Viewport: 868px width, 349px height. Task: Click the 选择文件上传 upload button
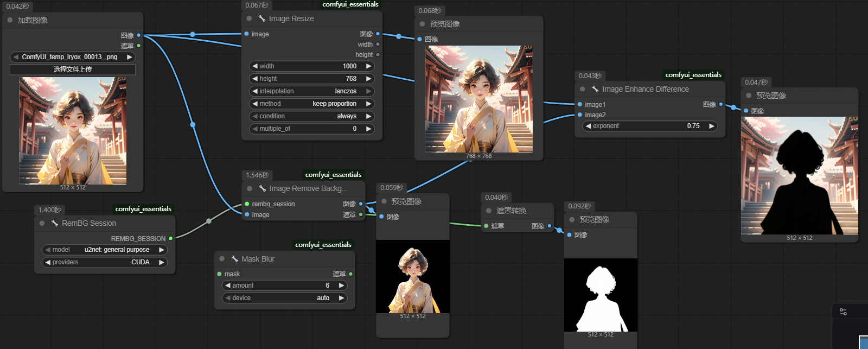click(x=73, y=69)
